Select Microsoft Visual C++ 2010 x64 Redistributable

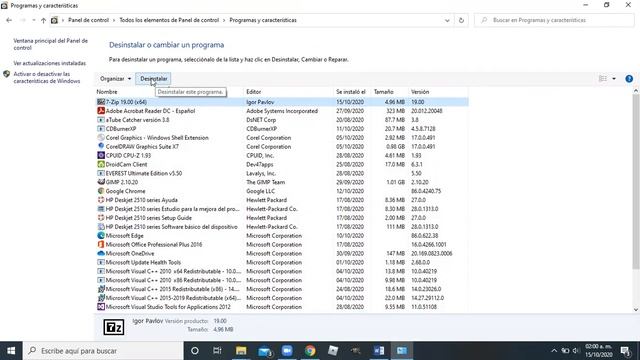coord(282,271)
